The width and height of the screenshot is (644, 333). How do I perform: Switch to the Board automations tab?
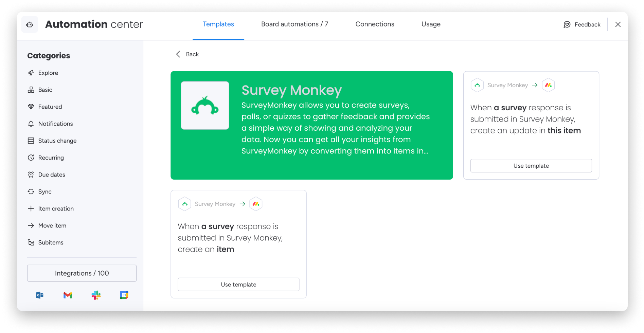[294, 24]
